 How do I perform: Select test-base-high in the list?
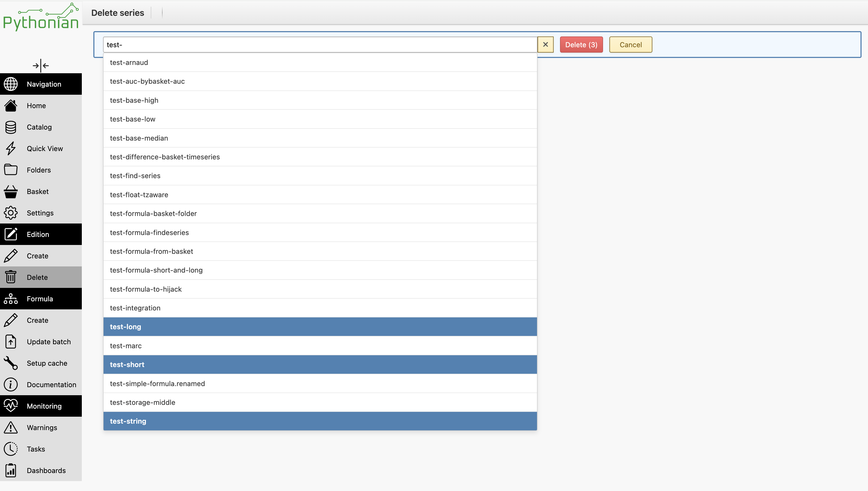click(x=320, y=100)
